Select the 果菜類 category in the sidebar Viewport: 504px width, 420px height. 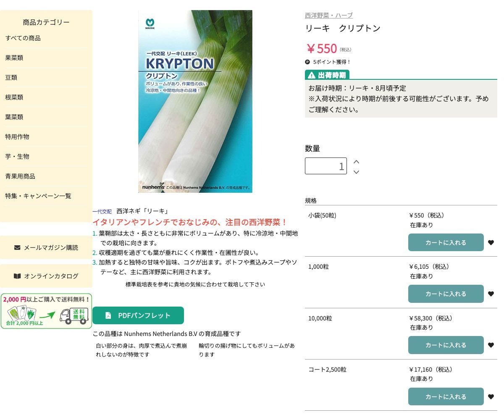[x=14, y=58]
